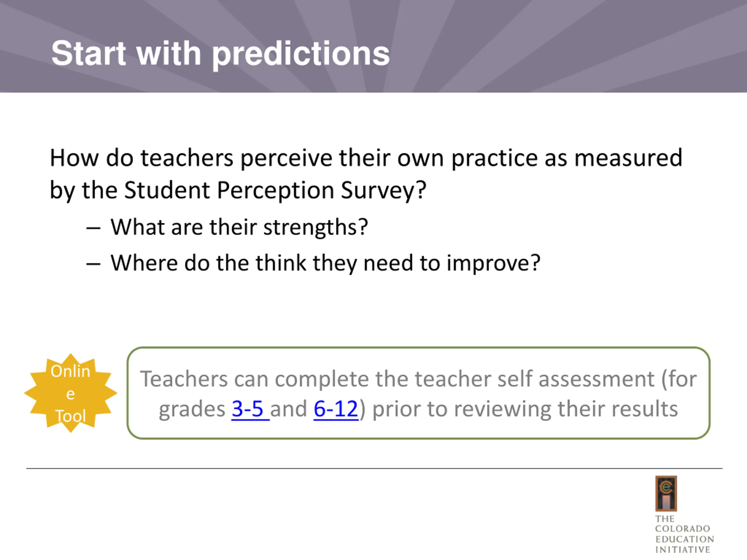Select 'Where do the think they need to improve?' bullet
Screen dimensions: 747x560
[x=326, y=263]
